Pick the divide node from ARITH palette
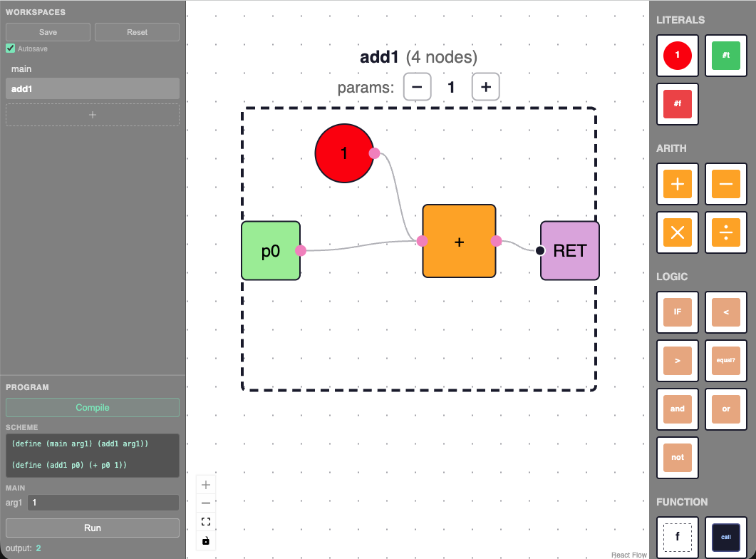Viewport: 756px width, 559px height. pyautogui.click(x=725, y=232)
